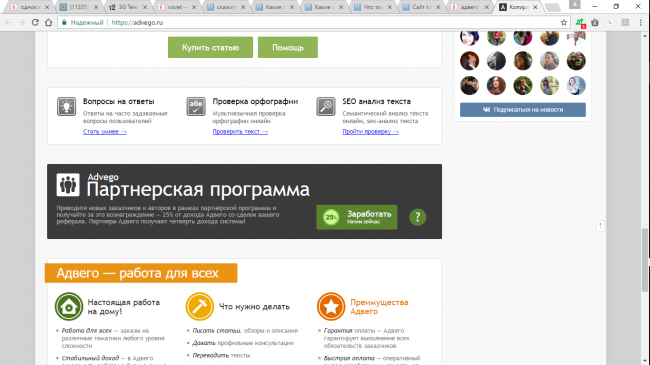Close the адвего tab

pos(487,7)
